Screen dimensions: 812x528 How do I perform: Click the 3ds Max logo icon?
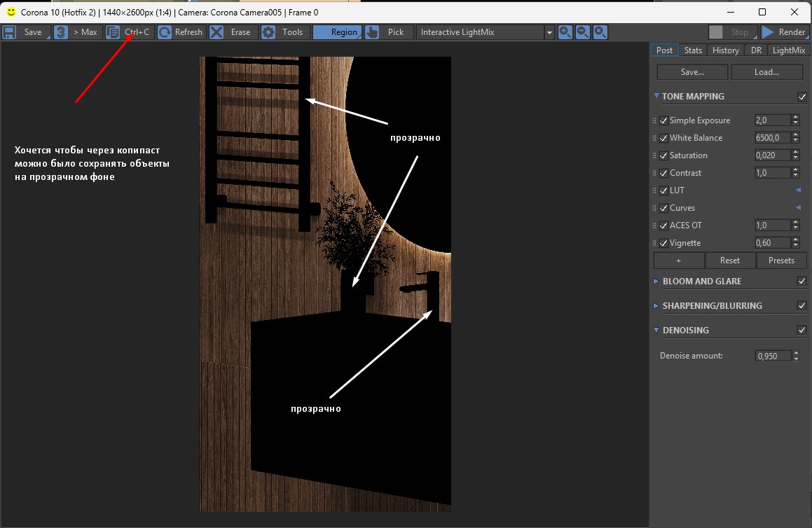click(60, 32)
